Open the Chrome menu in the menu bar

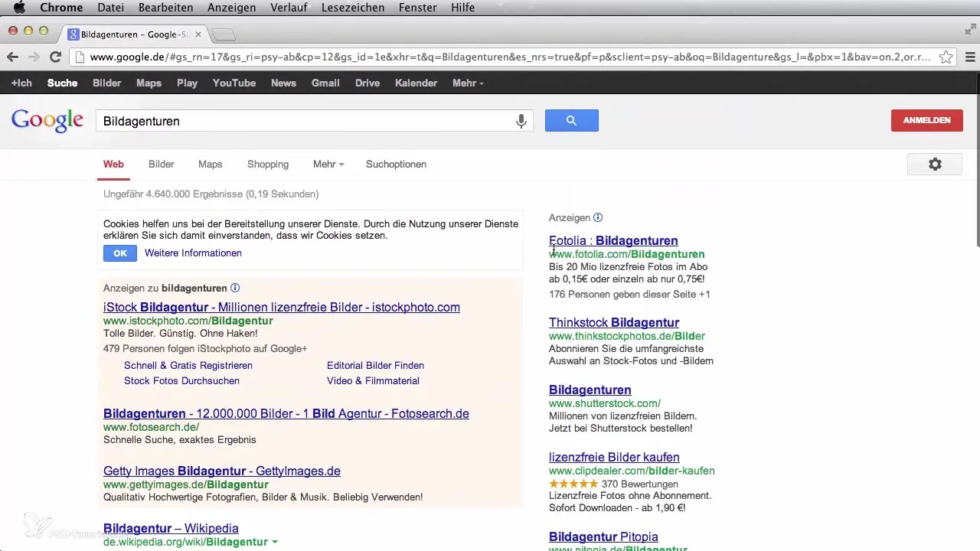coord(61,8)
